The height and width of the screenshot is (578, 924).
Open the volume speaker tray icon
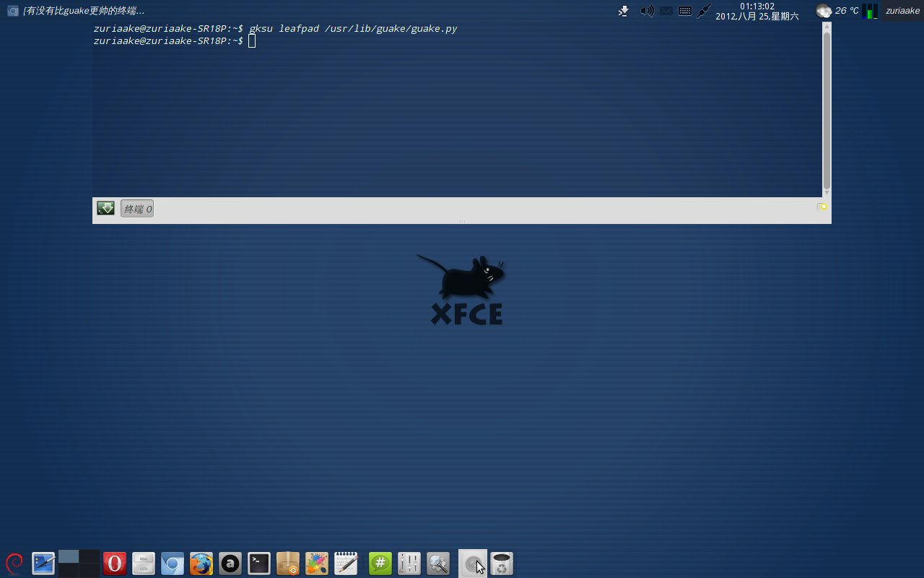647,11
